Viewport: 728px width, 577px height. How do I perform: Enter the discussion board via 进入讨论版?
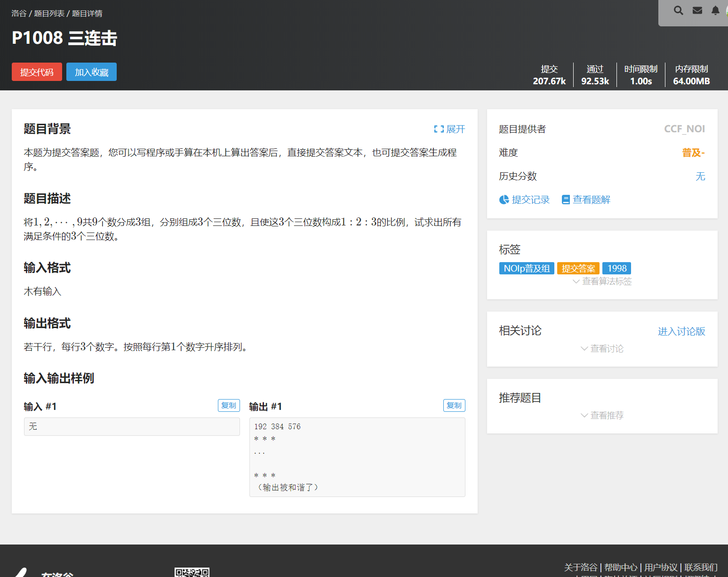click(x=681, y=331)
